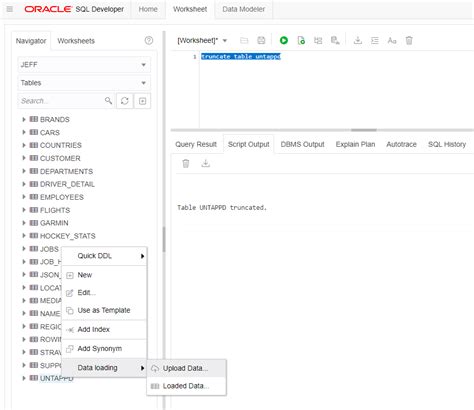Switch to the Data Modeler tab
This screenshot has height=410, width=474.
pos(244,9)
